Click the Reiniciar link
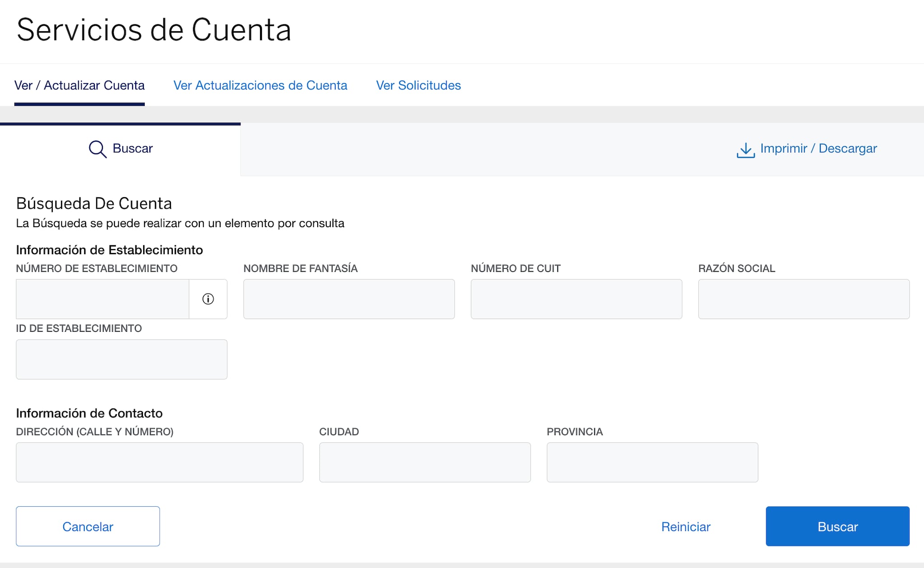924x568 pixels. (685, 526)
